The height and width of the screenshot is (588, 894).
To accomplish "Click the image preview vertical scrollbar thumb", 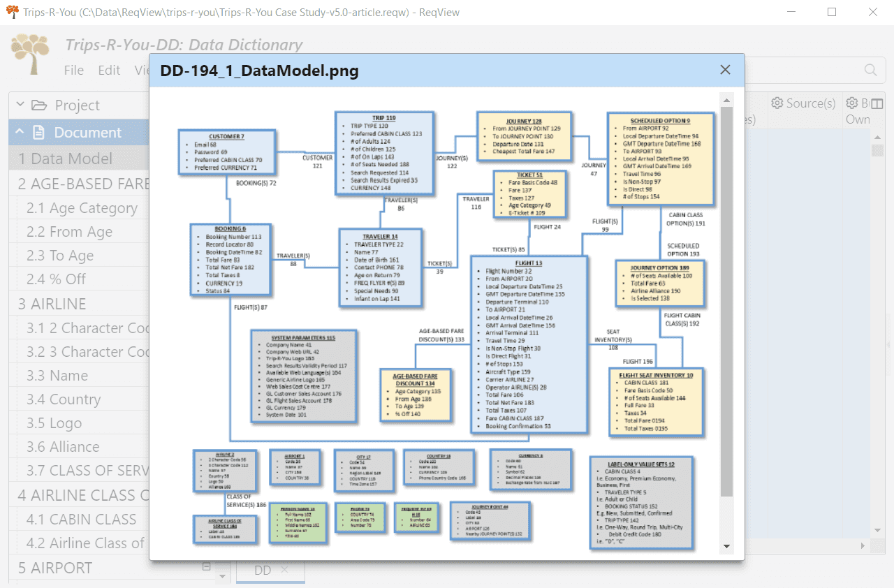I will [x=726, y=302].
